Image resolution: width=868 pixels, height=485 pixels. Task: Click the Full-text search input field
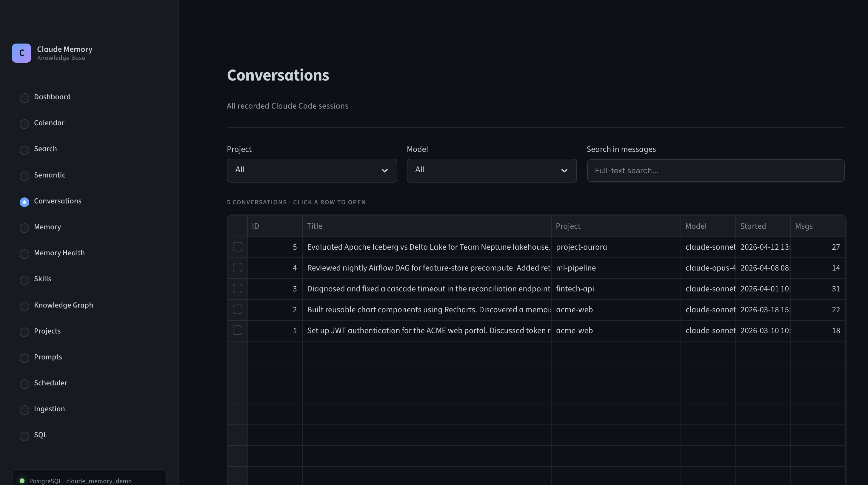715,170
